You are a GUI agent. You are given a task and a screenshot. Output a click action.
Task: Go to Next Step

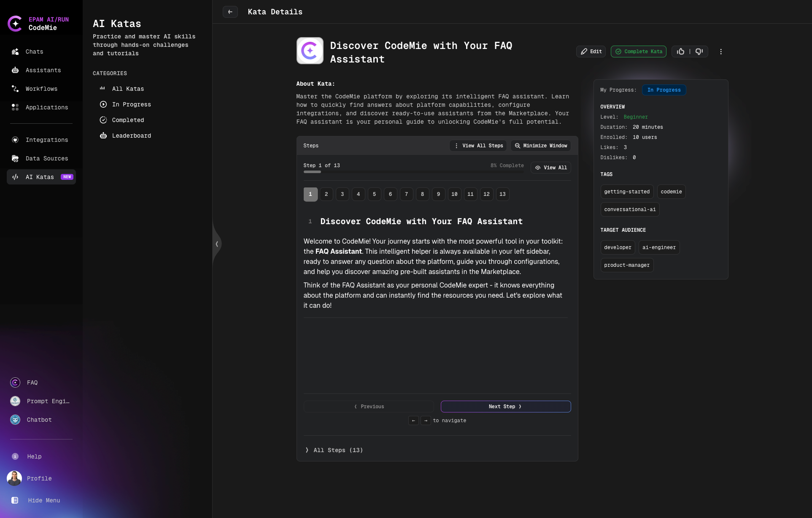click(x=505, y=407)
